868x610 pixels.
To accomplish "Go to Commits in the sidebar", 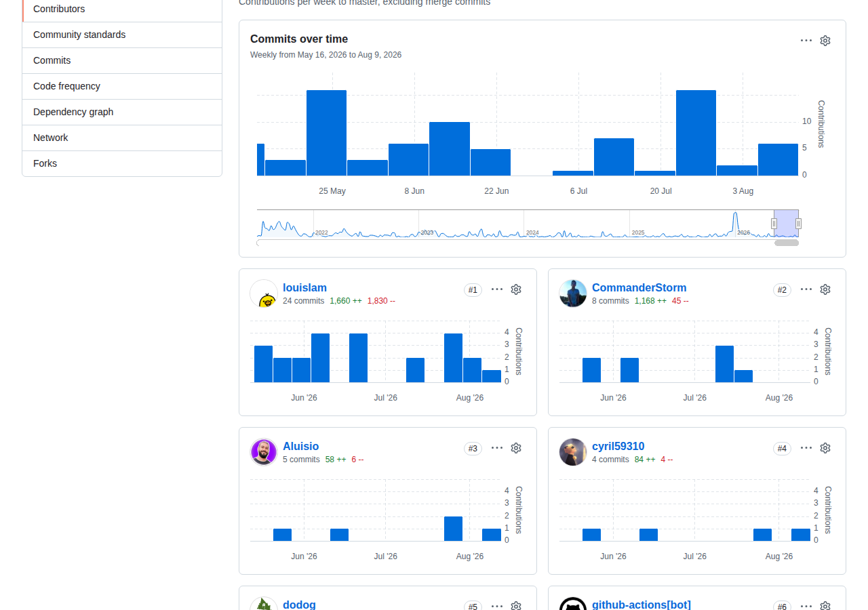I will click(122, 60).
